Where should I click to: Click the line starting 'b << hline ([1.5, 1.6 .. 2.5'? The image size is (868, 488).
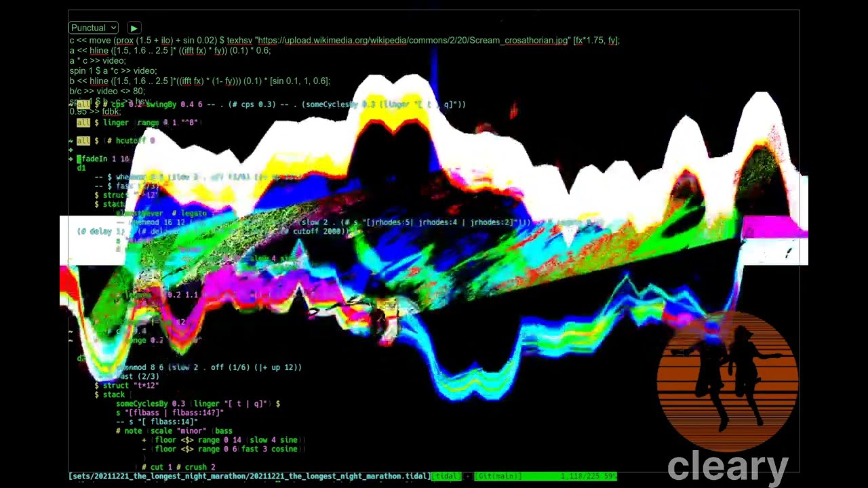tap(199, 81)
